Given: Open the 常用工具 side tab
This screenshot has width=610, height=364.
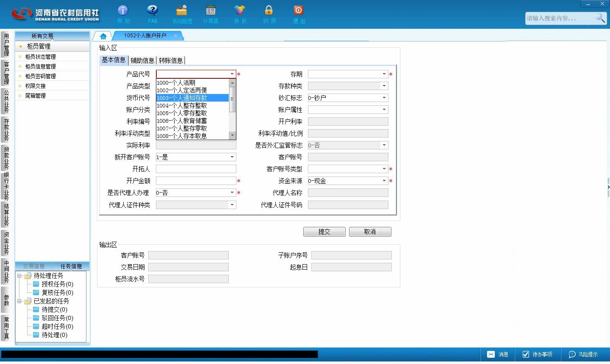Looking at the screenshot, I should tap(6, 328).
